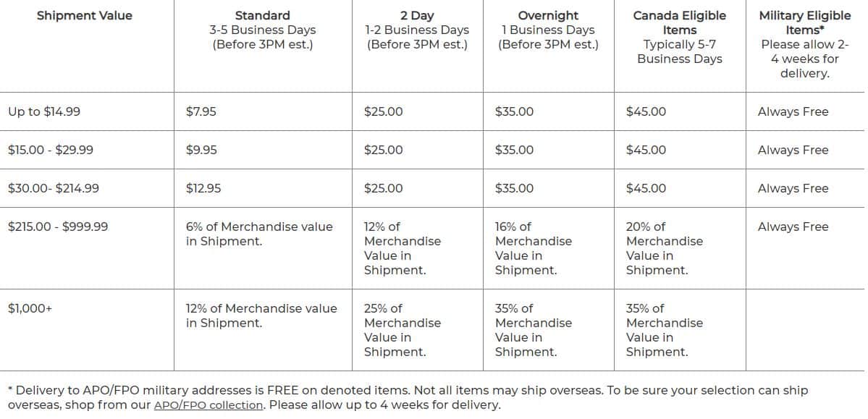Select the 6% of Merchandise value cell
This screenshot has width=868, height=419.
pos(259,234)
